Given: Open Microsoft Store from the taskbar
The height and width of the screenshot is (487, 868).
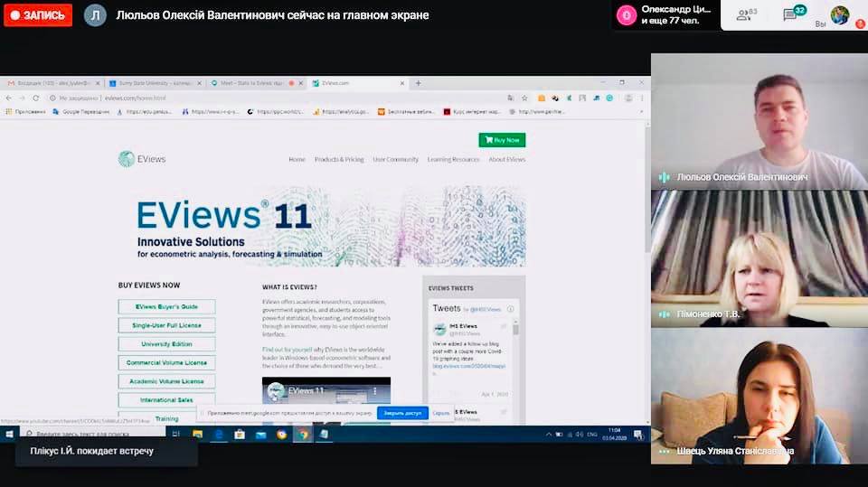Looking at the screenshot, I should (x=240, y=435).
